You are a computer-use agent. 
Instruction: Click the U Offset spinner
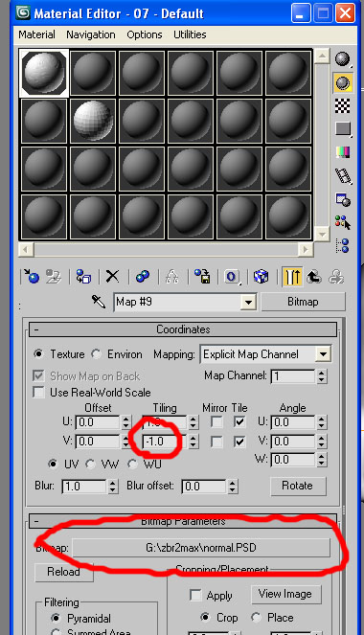[x=125, y=422]
